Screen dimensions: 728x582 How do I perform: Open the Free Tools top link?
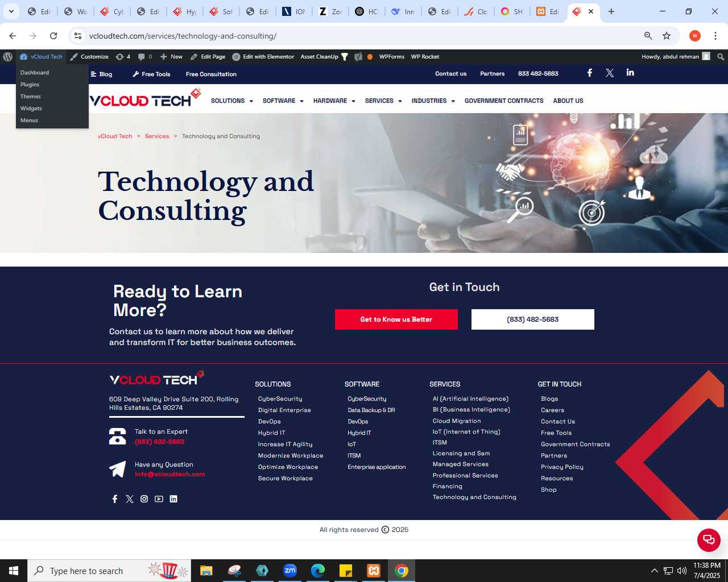[x=151, y=74]
